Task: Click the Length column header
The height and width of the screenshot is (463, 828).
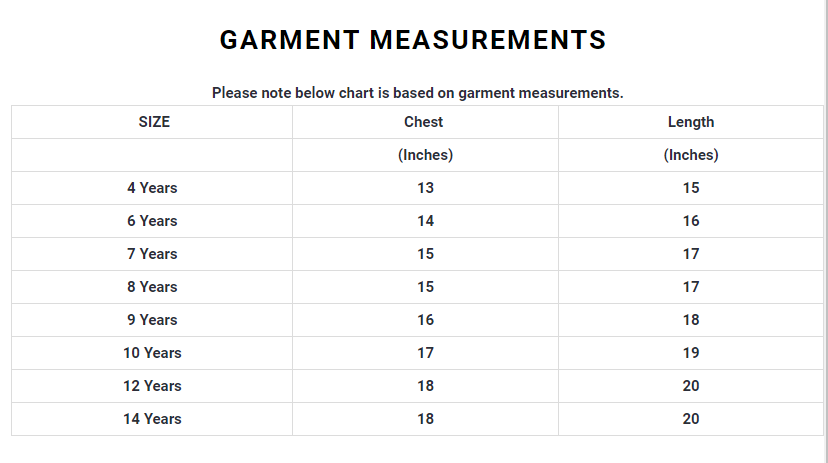Action: point(691,122)
